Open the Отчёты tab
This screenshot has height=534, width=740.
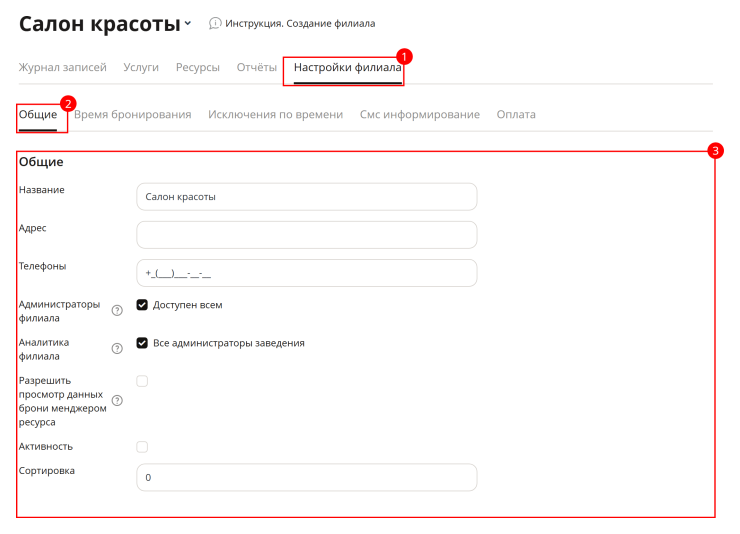[257, 67]
